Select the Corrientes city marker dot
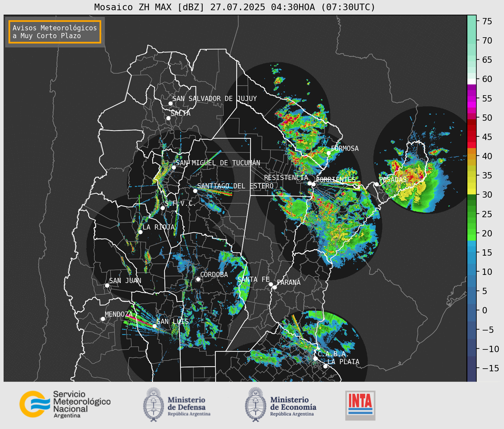Viewport: 504px width, 429px height. click(313, 184)
